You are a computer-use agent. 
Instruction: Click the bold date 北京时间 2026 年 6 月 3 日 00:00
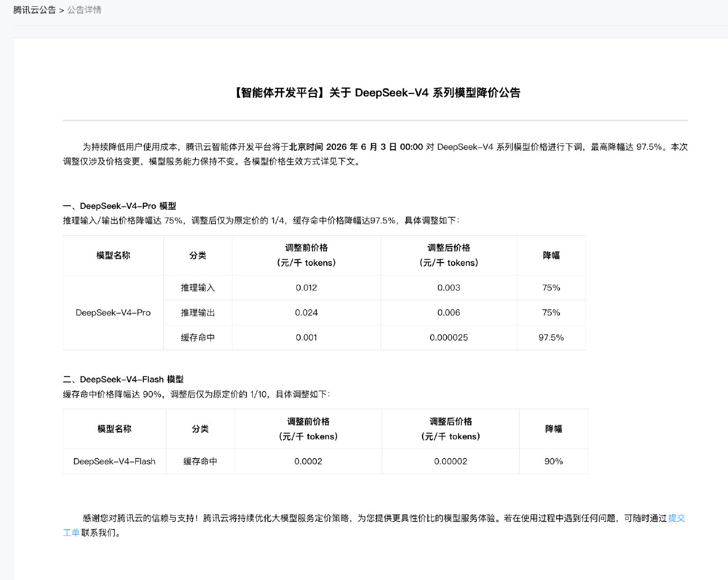(x=356, y=147)
